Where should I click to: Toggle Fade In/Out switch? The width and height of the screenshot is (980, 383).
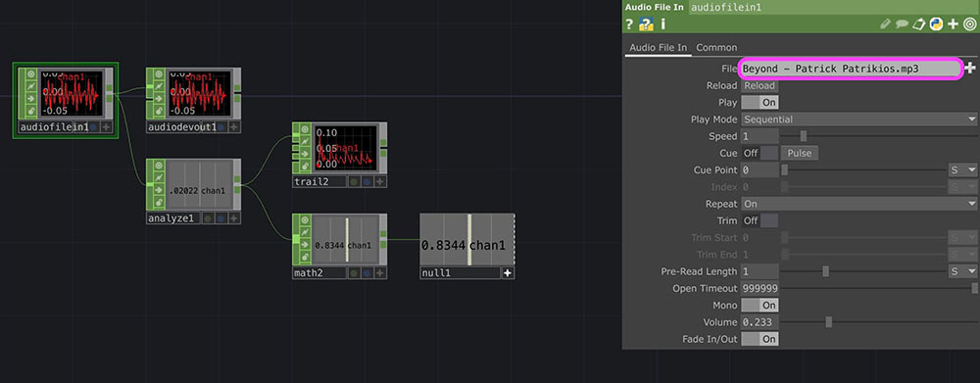coord(760,339)
